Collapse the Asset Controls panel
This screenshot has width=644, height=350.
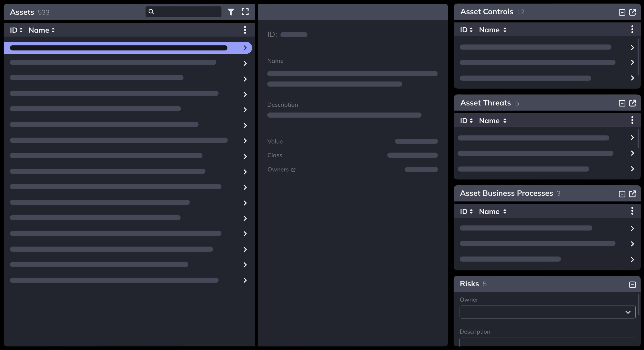(x=622, y=12)
